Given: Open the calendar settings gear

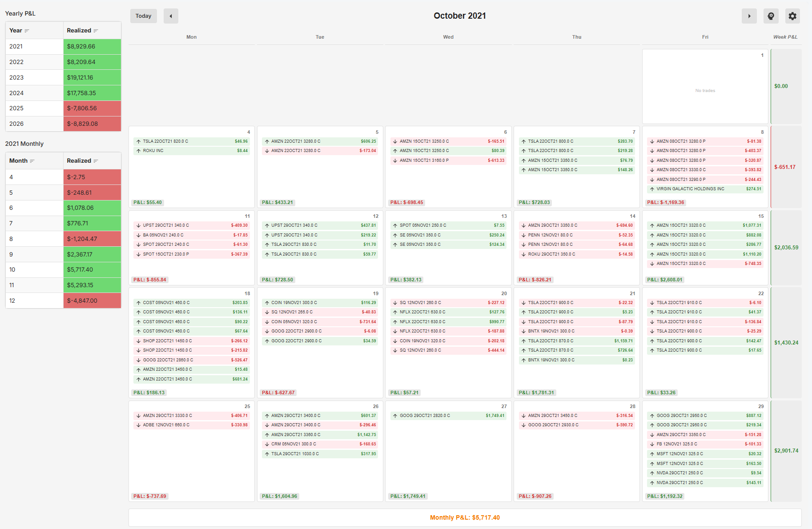Looking at the screenshot, I should [792, 16].
